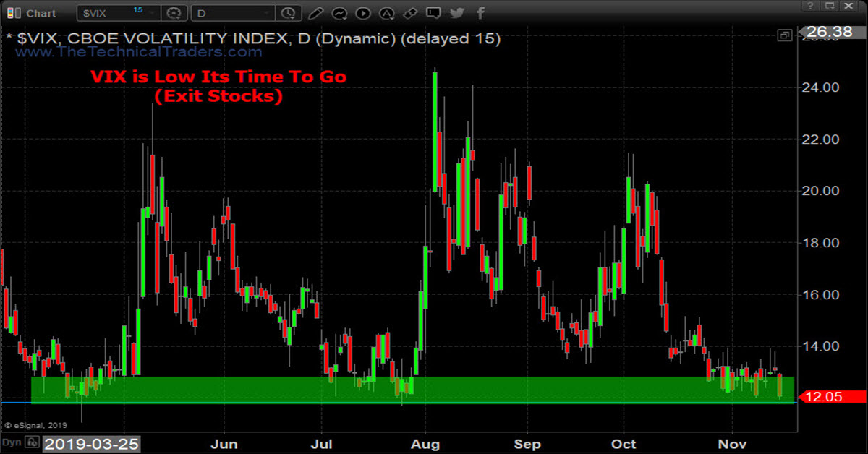Open the alerts 'A' circle icon
The width and height of the screenshot is (868, 454).
(388, 13)
